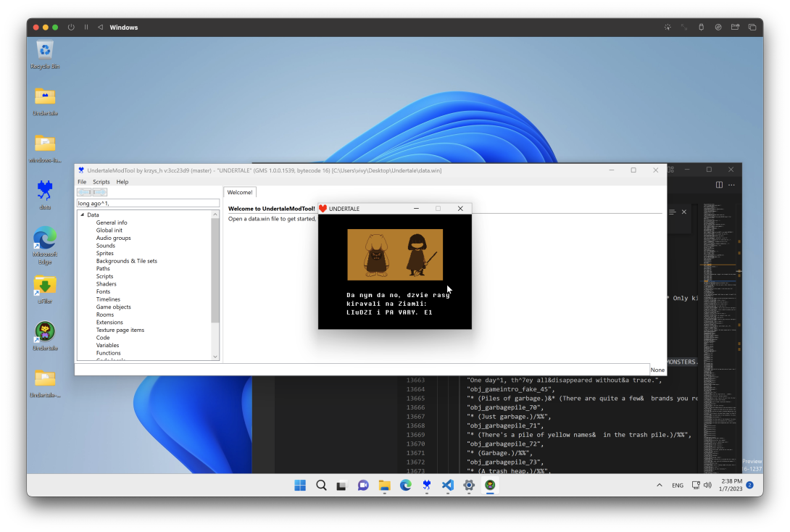
Task: Open Task View in the taskbar
Action: coord(341,486)
